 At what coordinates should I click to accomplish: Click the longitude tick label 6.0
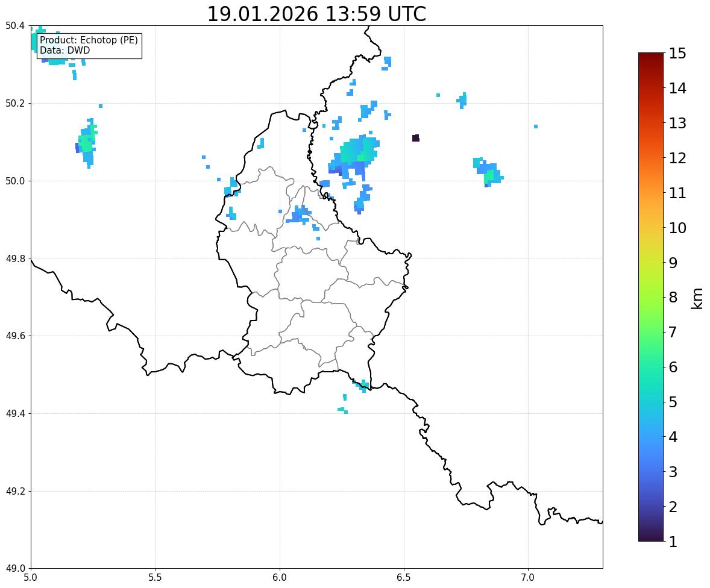click(280, 578)
